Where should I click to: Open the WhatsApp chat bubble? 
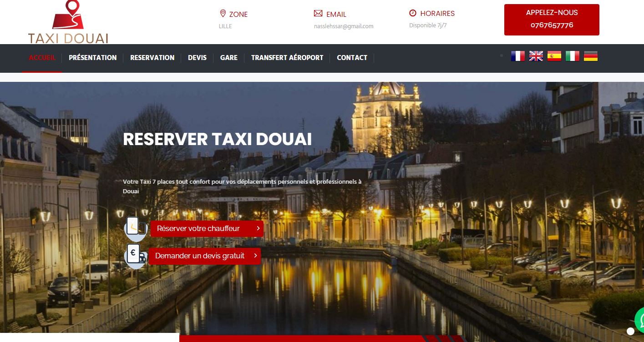(639, 317)
